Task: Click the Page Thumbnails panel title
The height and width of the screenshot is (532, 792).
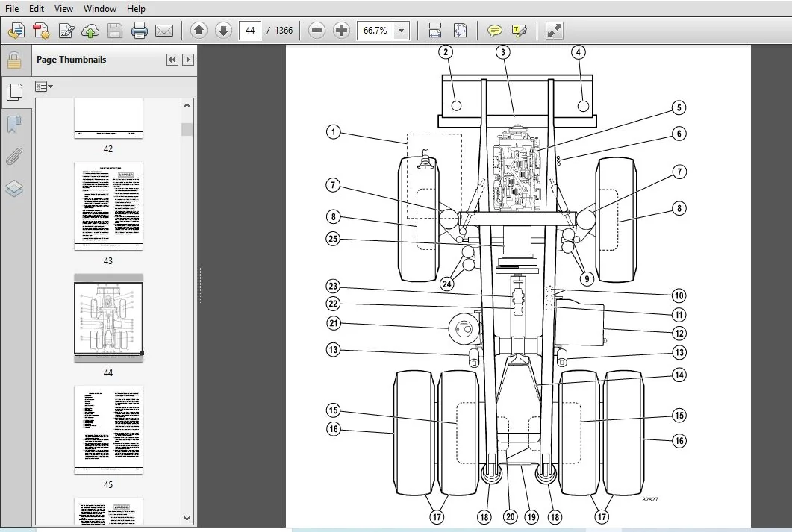Action: pos(71,60)
